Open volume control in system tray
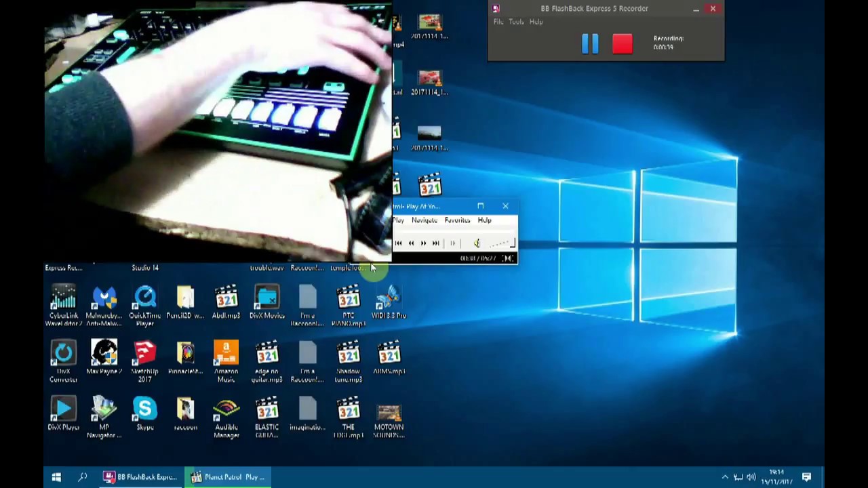This screenshot has height=488, width=868. pyautogui.click(x=751, y=477)
